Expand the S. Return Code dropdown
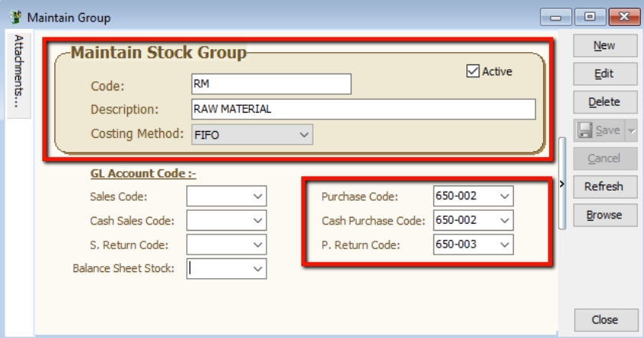This screenshot has height=338, width=644. point(257,244)
